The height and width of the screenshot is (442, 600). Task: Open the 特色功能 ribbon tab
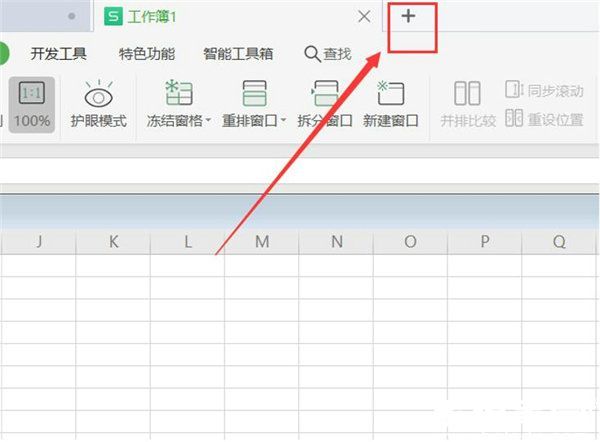point(147,54)
